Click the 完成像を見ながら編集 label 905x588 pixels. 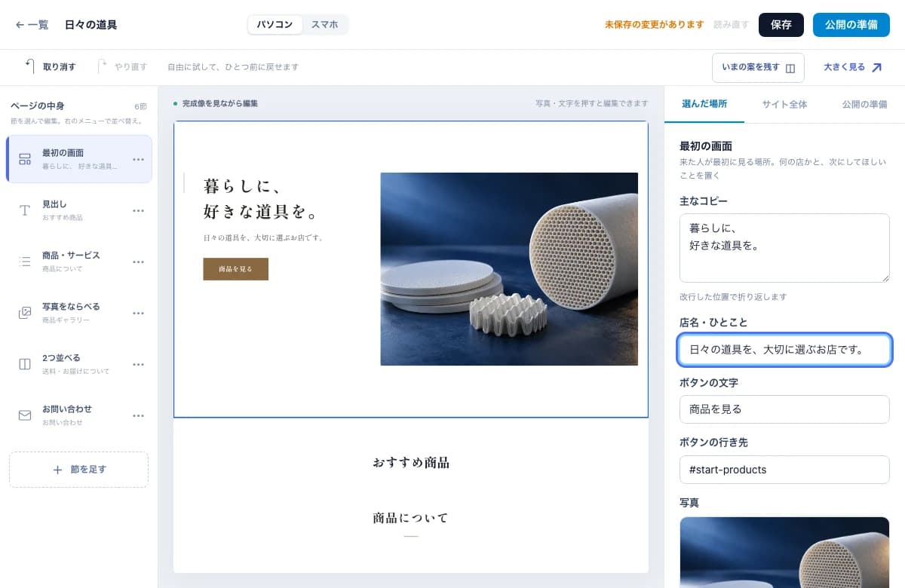(219, 103)
